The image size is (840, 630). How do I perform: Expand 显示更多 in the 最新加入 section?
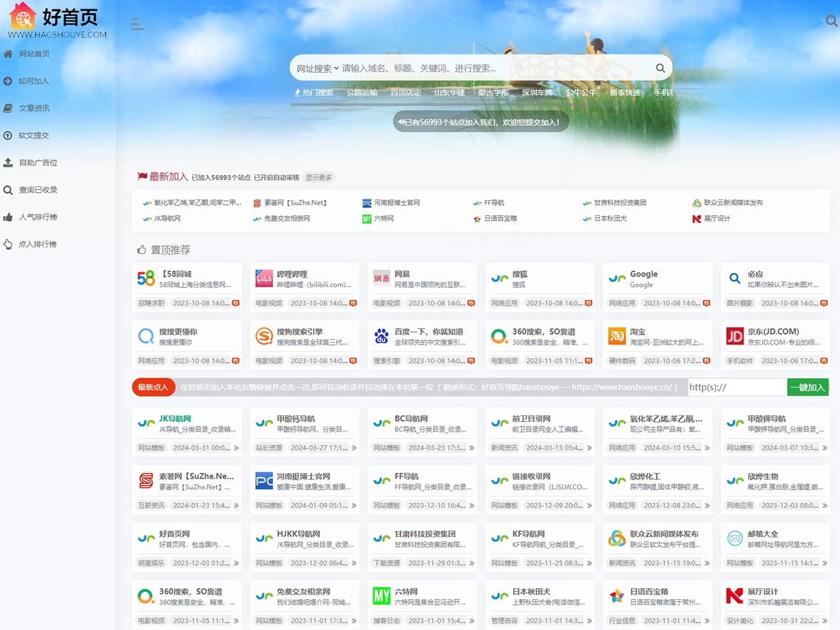click(x=319, y=178)
